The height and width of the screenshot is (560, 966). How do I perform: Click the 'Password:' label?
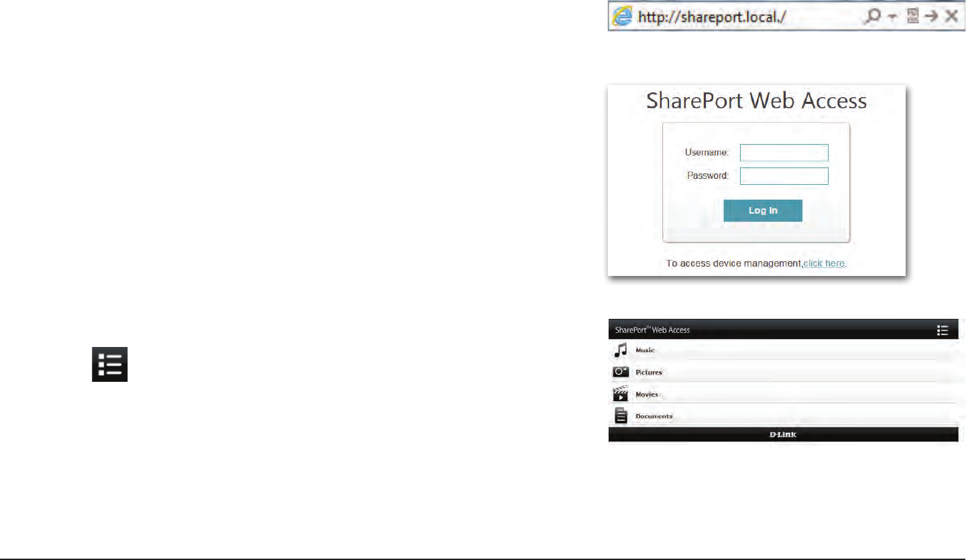(708, 176)
